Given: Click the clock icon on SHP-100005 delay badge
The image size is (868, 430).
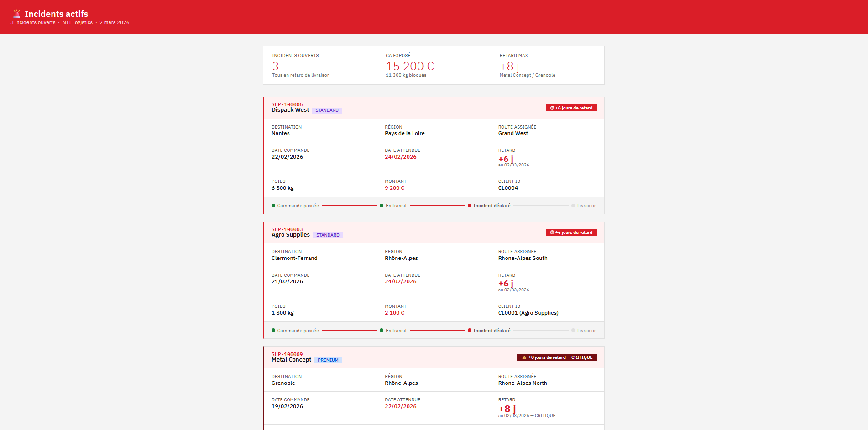Looking at the screenshot, I should [553, 108].
